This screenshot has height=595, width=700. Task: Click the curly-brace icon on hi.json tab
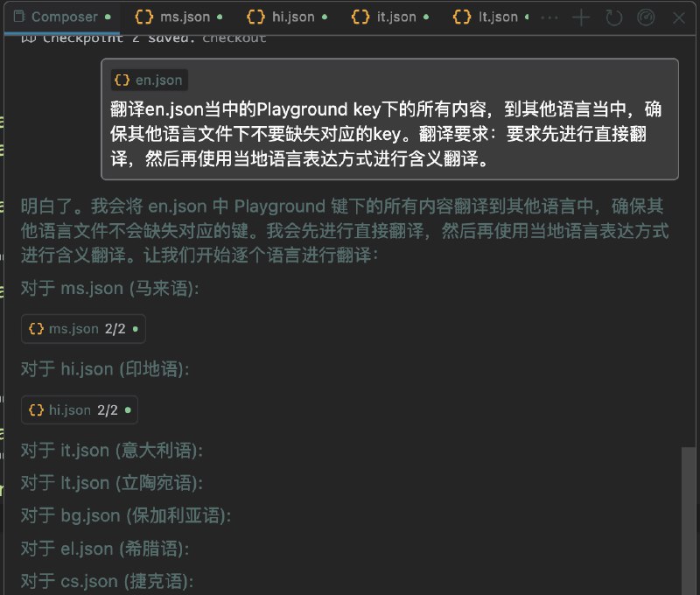click(255, 17)
